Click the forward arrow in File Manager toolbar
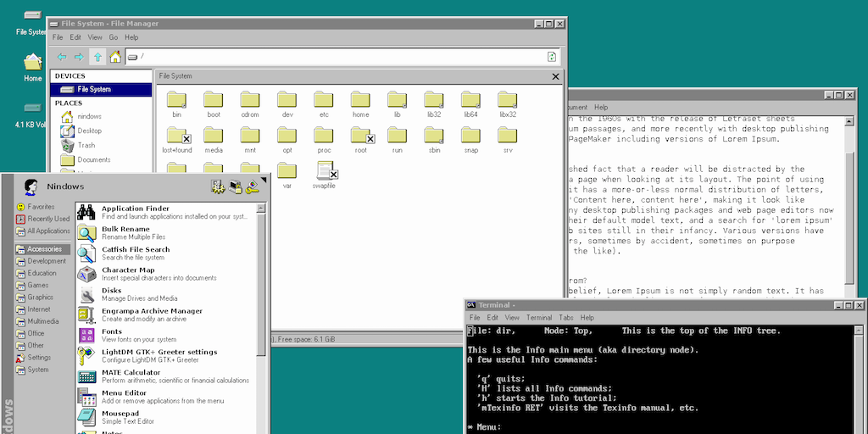Viewport: 868px width, 434px height. [79, 57]
